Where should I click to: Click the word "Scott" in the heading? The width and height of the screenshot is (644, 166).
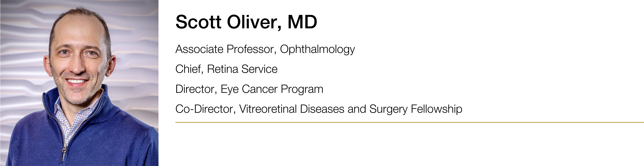(x=199, y=22)
